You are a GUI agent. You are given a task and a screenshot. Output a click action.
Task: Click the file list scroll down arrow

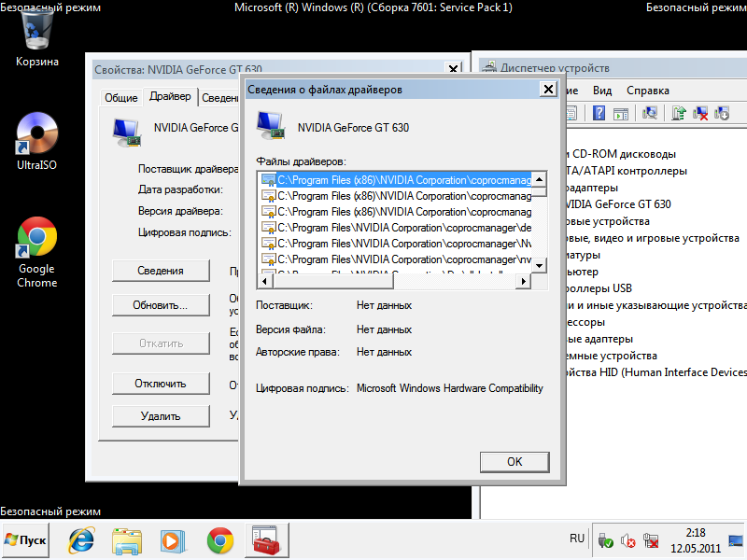(540, 266)
